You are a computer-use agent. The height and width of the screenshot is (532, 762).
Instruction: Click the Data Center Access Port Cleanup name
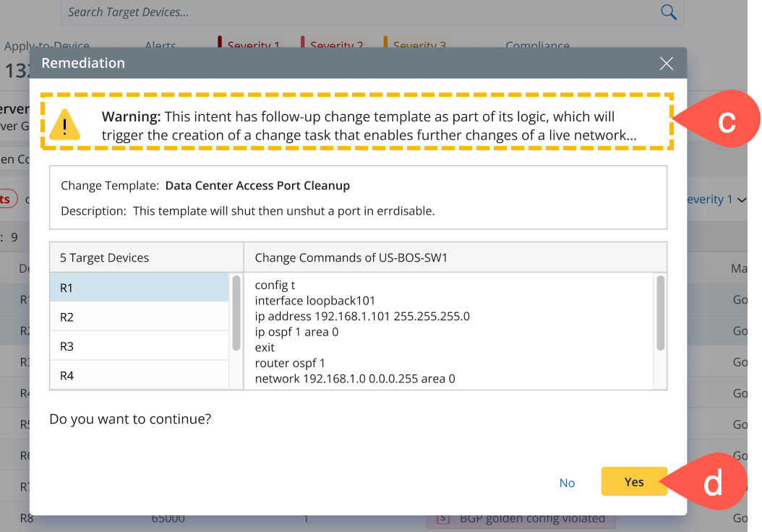pos(257,186)
